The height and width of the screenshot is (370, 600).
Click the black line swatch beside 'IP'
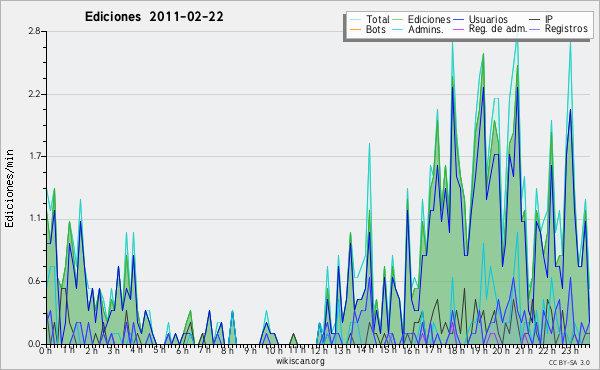coord(535,20)
